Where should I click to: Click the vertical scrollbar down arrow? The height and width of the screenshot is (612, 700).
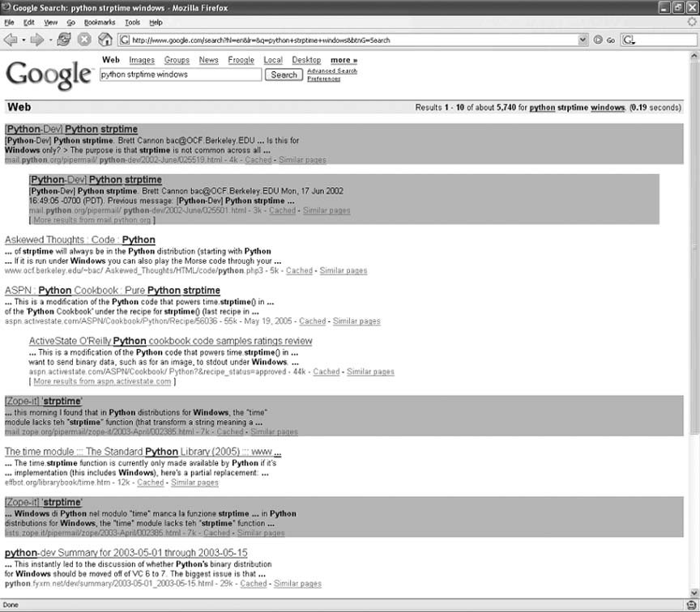pos(693,592)
